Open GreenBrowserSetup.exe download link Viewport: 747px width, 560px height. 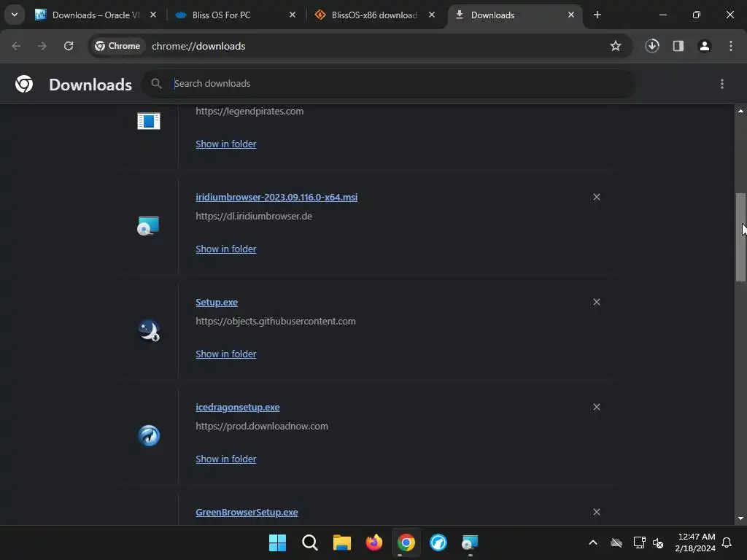[247, 513]
